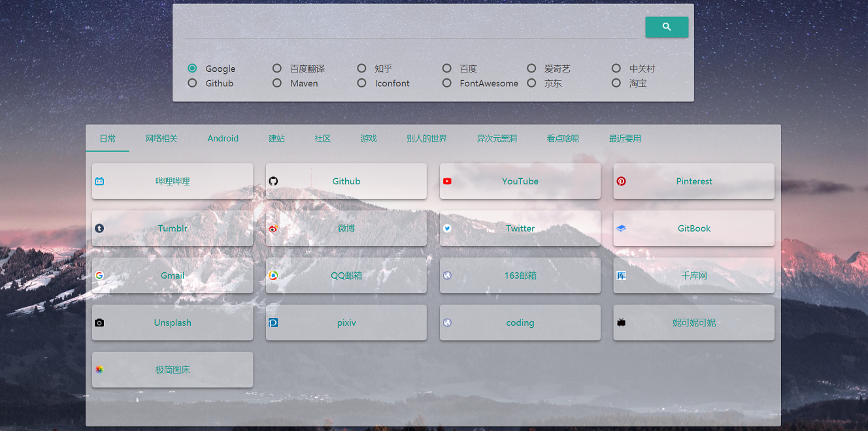The height and width of the screenshot is (431, 868).
Task: Open the 微博 link
Action: point(346,228)
